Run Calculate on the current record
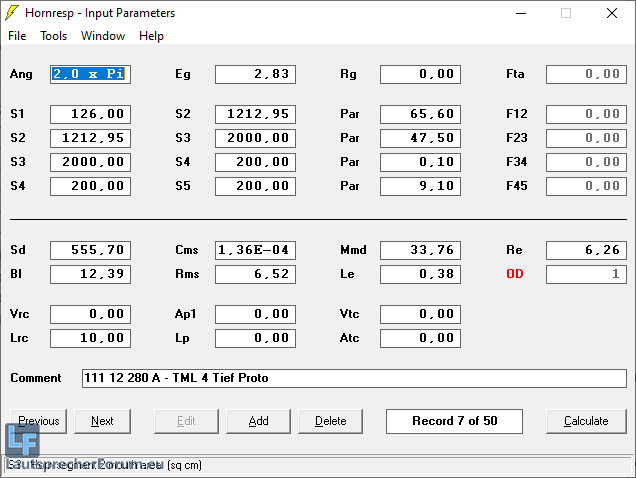Viewport: 636px width, 478px height. click(586, 421)
